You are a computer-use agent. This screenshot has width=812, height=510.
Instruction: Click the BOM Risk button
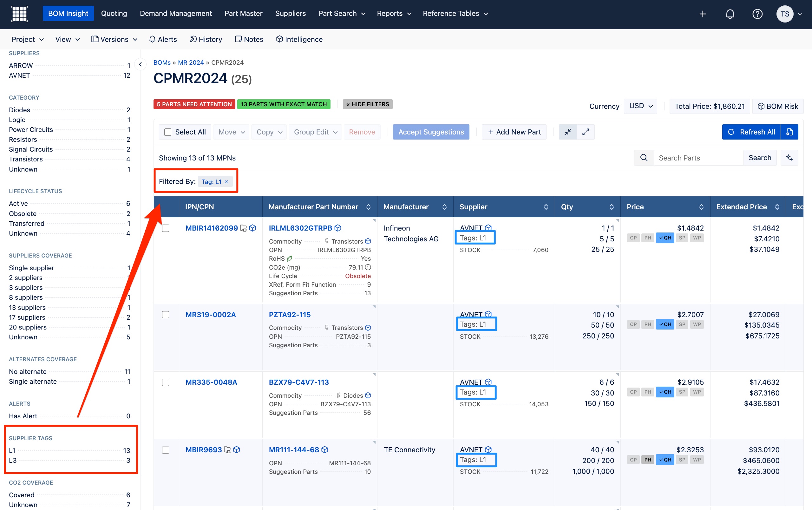[x=778, y=106]
